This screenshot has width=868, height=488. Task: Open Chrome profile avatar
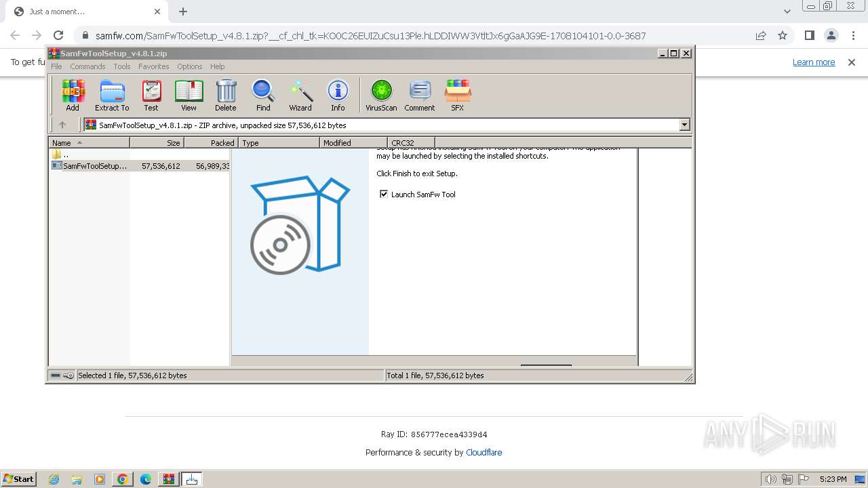[x=831, y=35]
